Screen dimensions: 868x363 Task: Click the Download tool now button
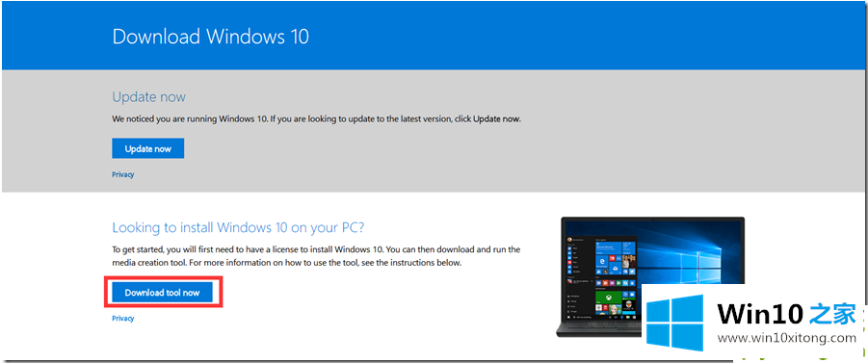point(162,293)
